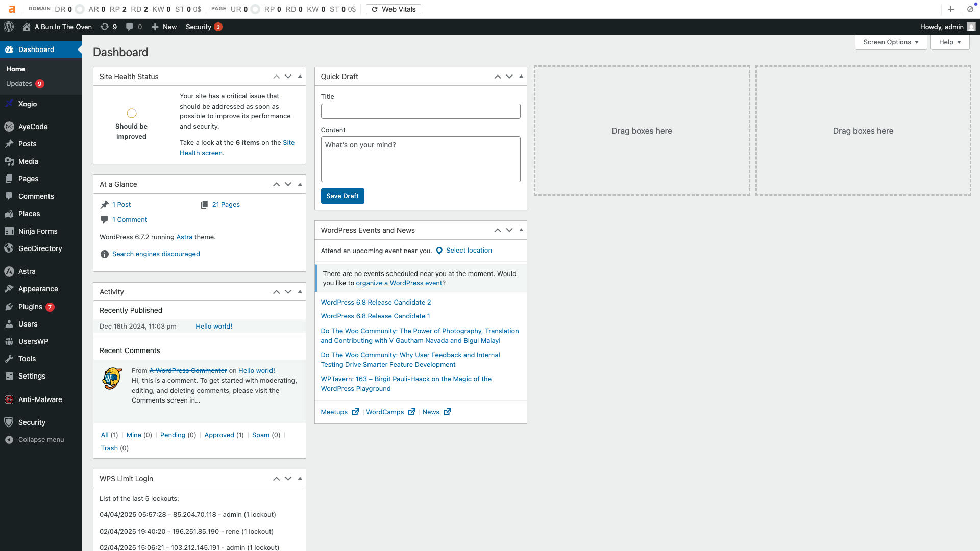This screenshot has height=551, width=980.
Task: Click the Settings sidebar icon
Action: (9, 376)
